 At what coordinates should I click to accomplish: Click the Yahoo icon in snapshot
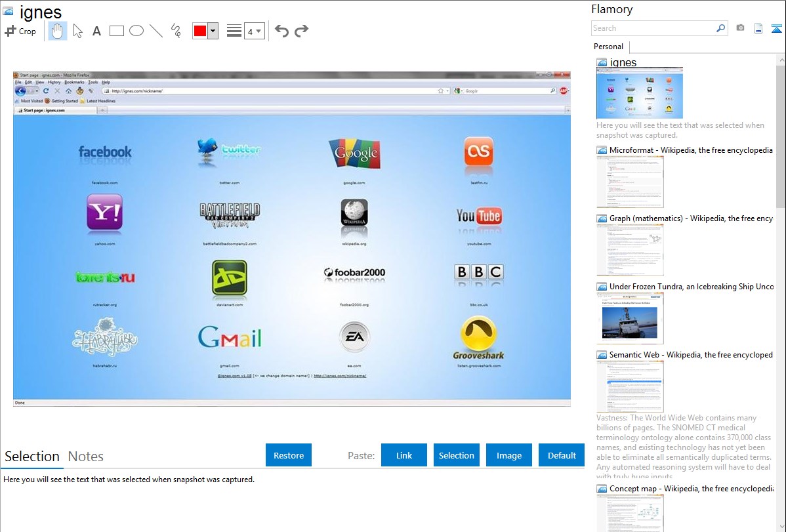click(x=104, y=213)
